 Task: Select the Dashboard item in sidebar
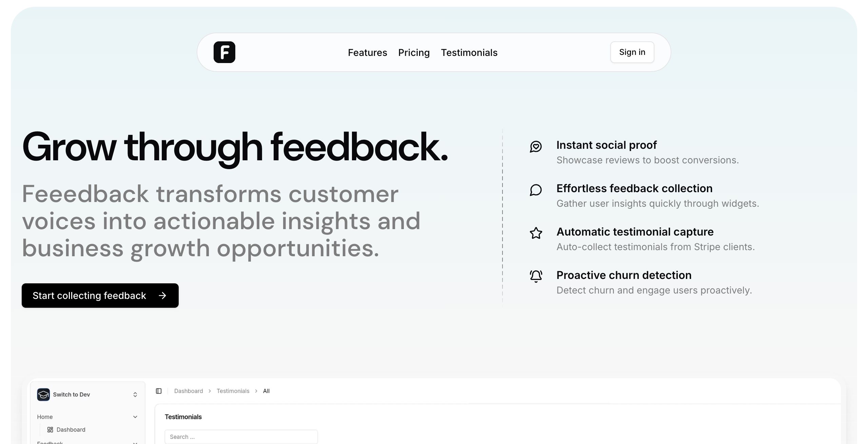71,430
